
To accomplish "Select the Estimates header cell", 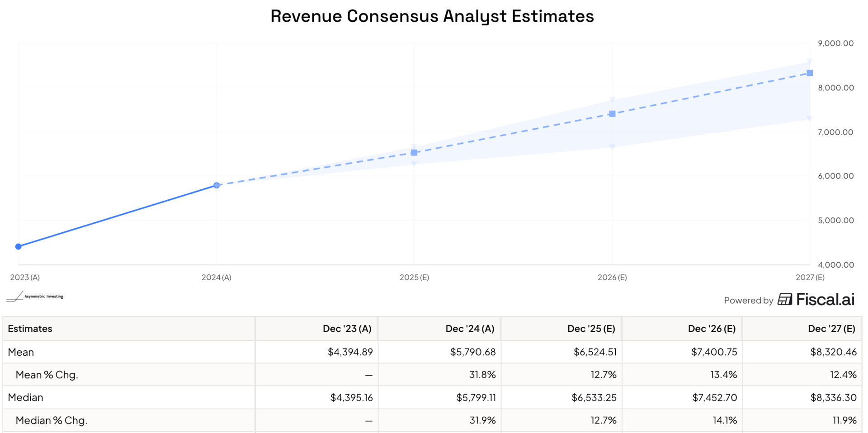I will coord(30,329).
